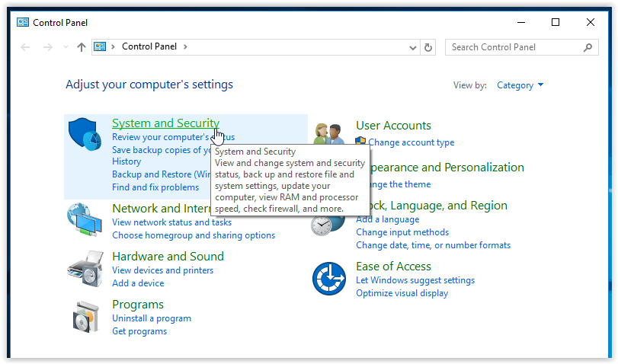
Task: Open the User Accounts category link
Action: (x=393, y=126)
